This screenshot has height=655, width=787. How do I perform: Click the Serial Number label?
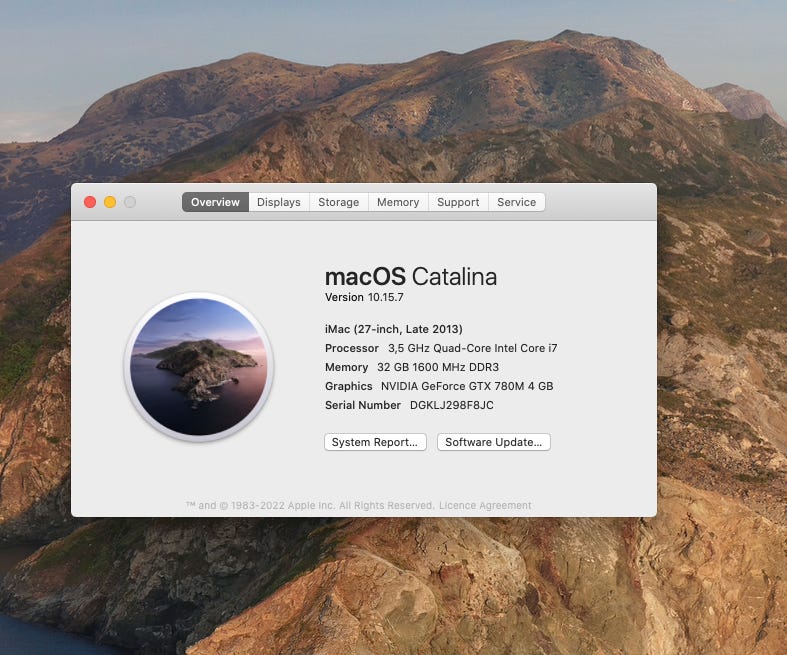(363, 405)
